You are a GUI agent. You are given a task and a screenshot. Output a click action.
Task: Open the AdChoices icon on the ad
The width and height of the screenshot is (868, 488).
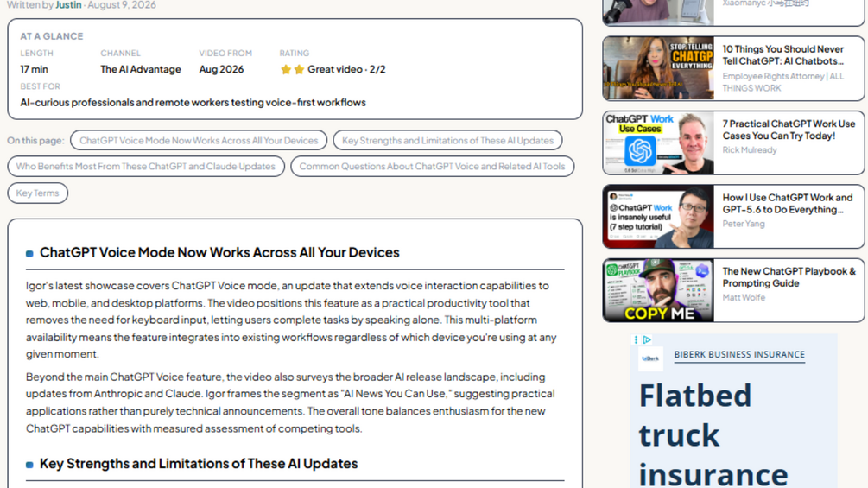tap(647, 339)
